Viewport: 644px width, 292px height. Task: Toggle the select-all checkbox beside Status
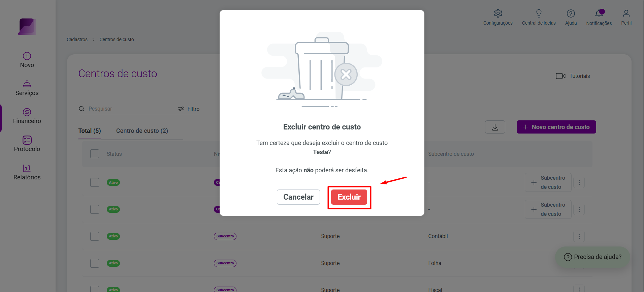(x=95, y=154)
